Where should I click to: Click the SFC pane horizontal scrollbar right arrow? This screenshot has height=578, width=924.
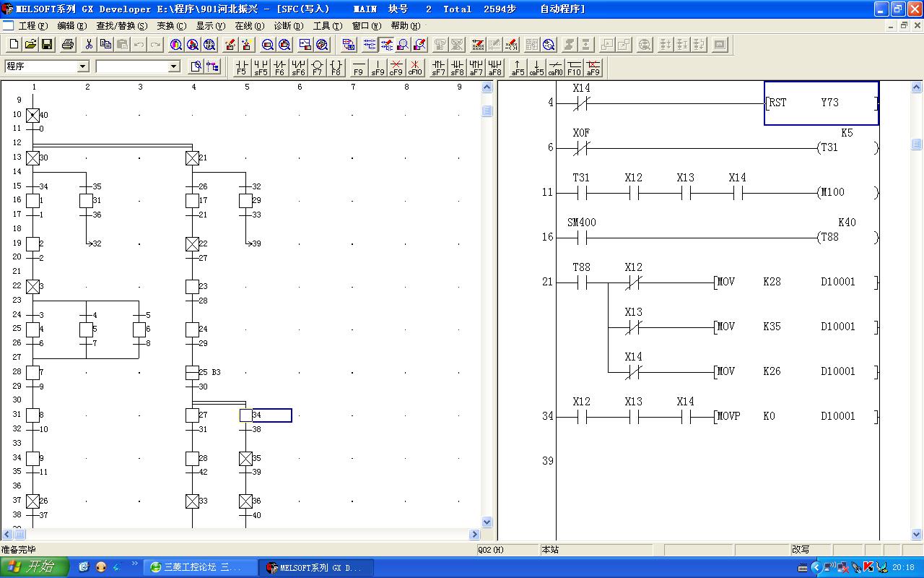click(x=474, y=535)
